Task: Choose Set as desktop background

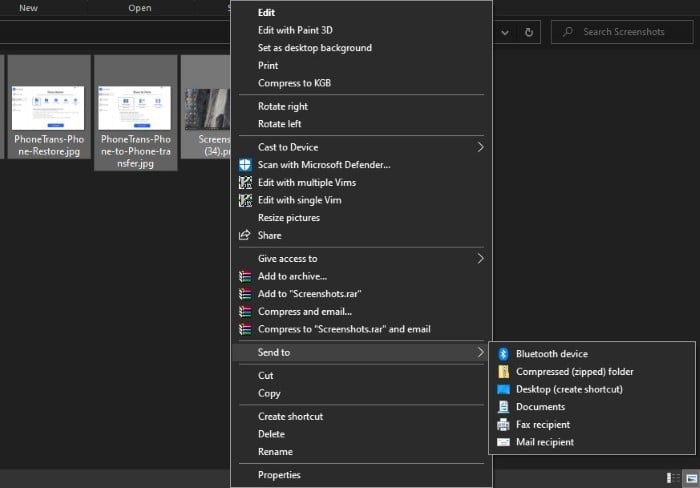Action: click(x=361, y=48)
